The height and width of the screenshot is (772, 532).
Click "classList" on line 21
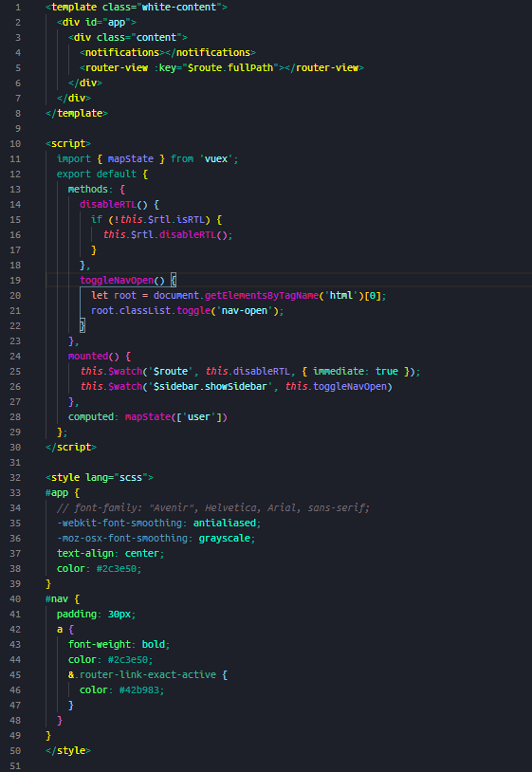tap(145, 311)
